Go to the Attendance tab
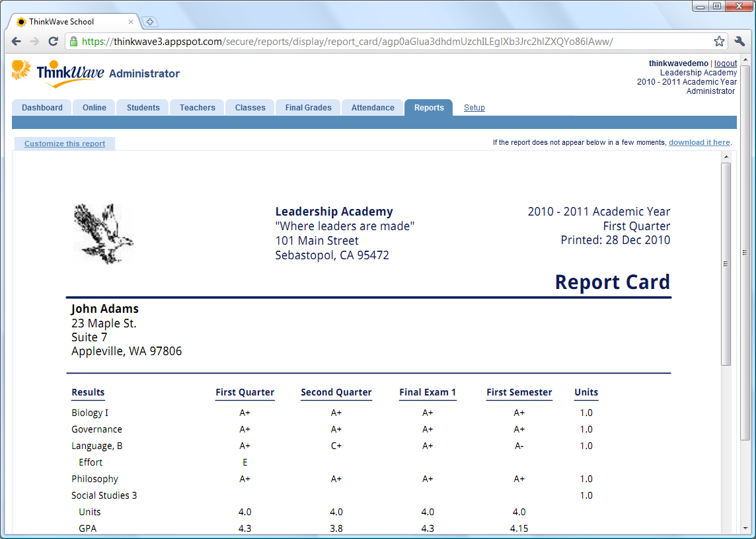 pyautogui.click(x=373, y=108)
